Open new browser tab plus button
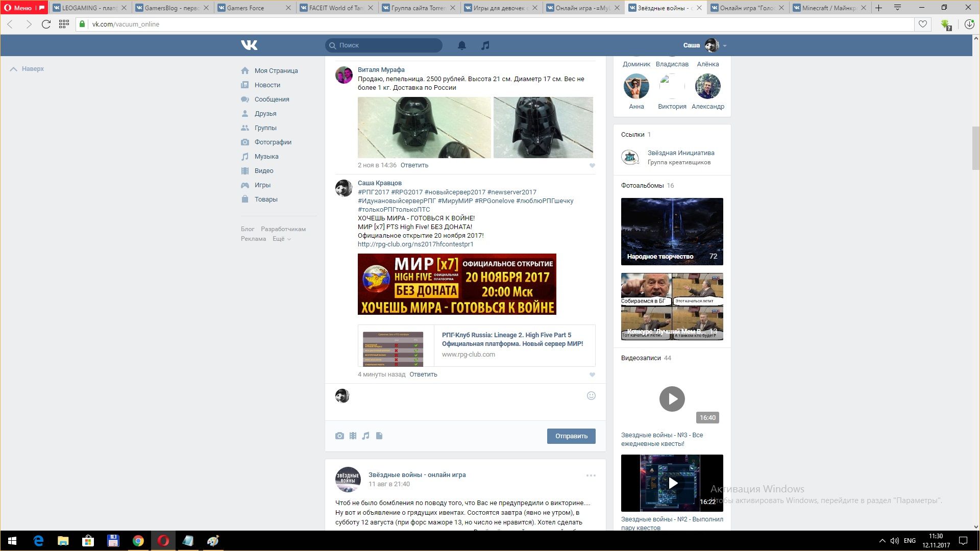980x551 pixels. coord(878,8)
